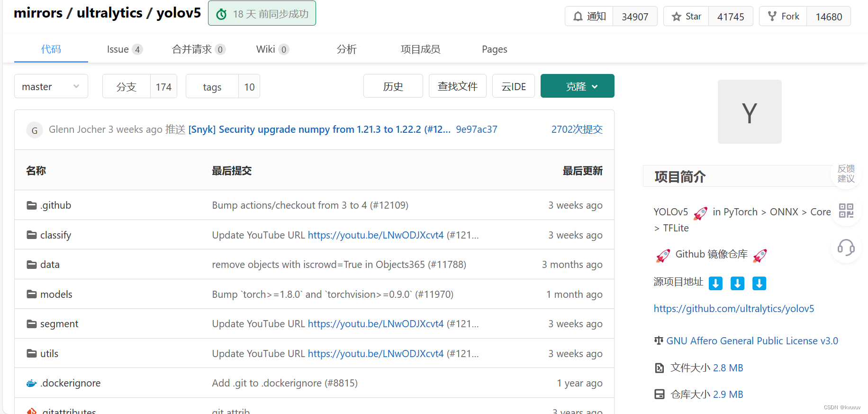Open the models folder name

(56, 294)
